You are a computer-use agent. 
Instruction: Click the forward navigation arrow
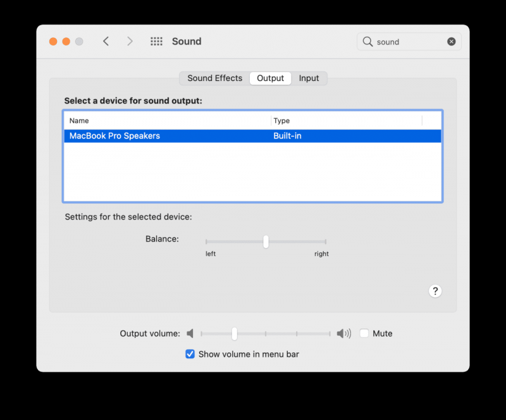130,40
